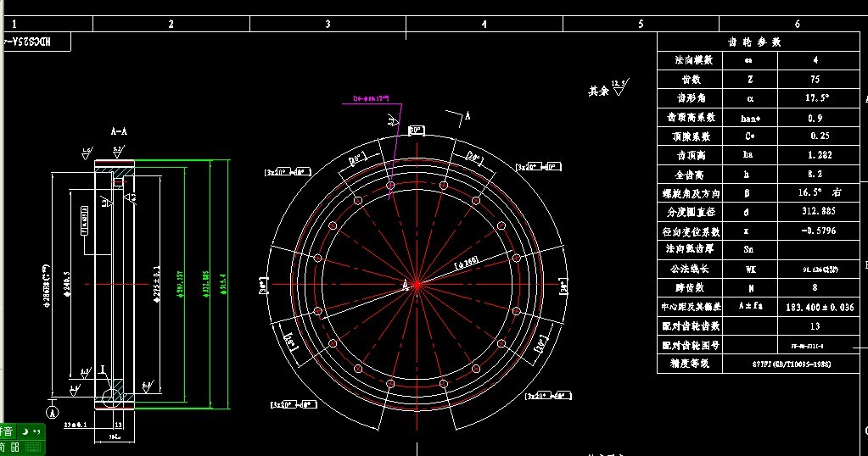Image resolution: width=868 pixels, height=456 pixels.
Task: Click the magenta hole callout leader text
Action: [x=371, y=98]
